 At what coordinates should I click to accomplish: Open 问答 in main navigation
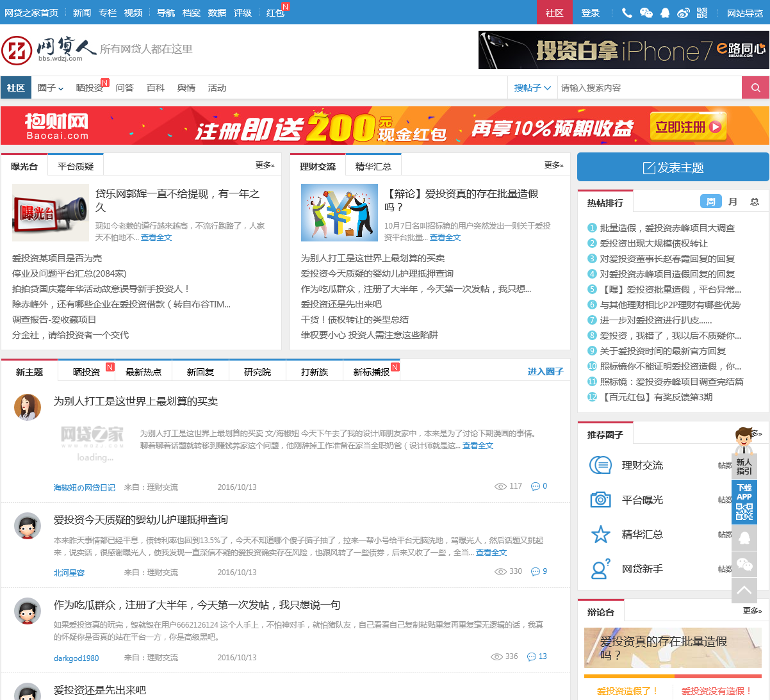pos(125,88)
